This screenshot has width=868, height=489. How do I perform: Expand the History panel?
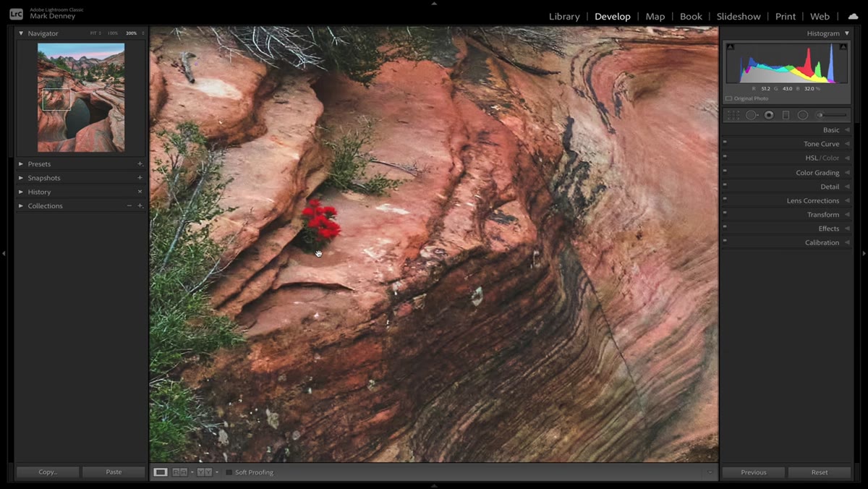coord(21,192)
